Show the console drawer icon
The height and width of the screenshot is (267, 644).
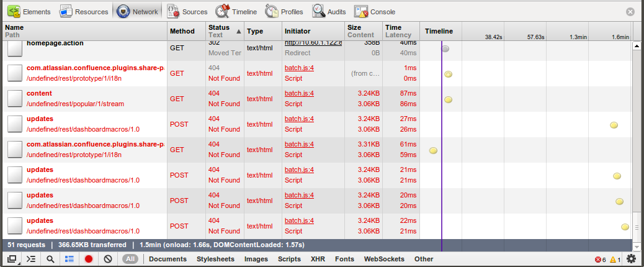pyautogui.click(x=31, y=259)
